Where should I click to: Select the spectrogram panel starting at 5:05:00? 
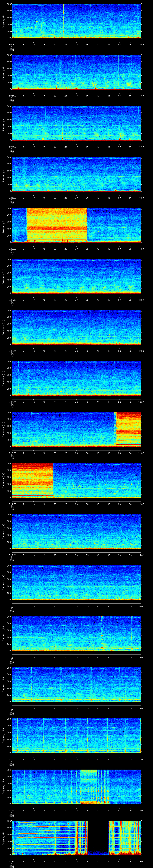[x=77, y=174]
